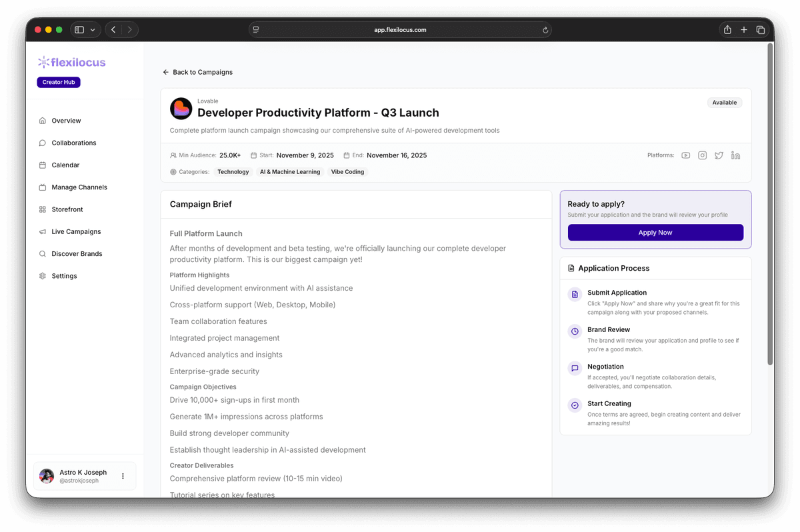Open a new browser tab
The height and width of the screenshot is (532, 800).
pyautogui.click(x=744, y=30)
